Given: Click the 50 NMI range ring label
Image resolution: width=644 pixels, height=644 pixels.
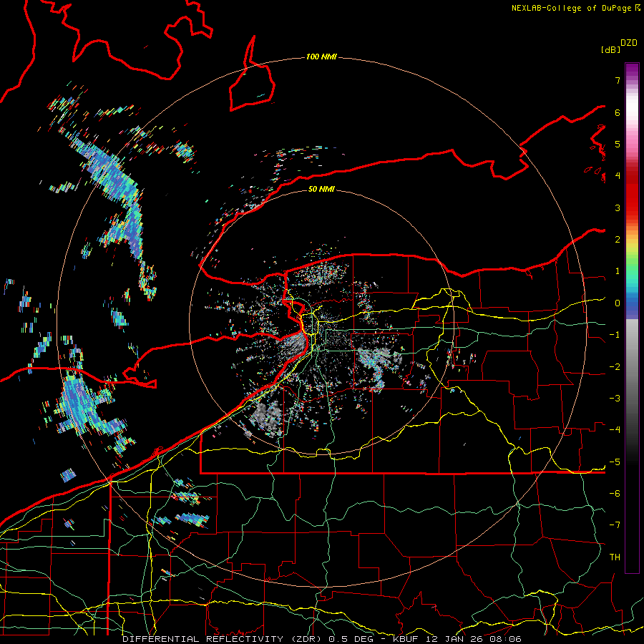Looking at the screenshot, I should (321, 189).
